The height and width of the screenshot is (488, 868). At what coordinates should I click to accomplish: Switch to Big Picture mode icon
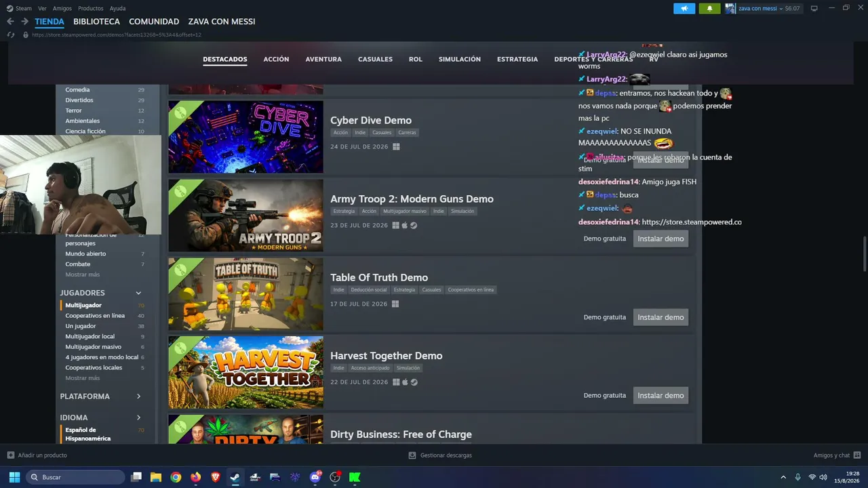814,8
